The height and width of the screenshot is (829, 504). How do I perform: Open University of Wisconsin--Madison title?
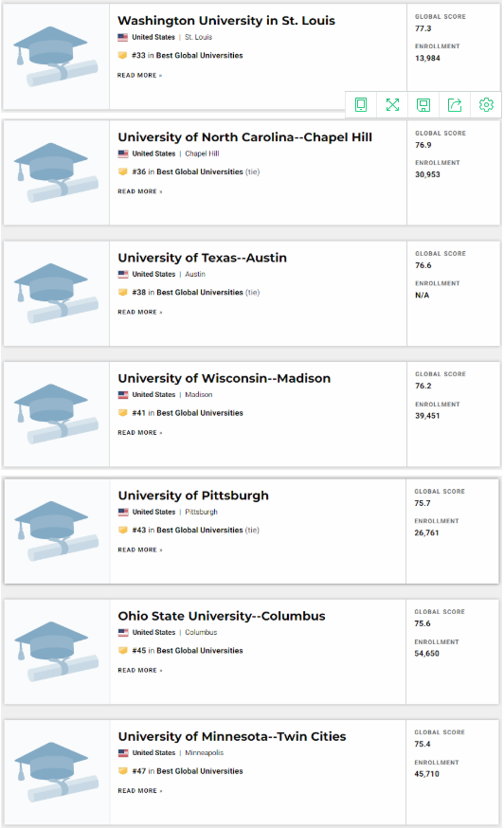tap(225, 378)
